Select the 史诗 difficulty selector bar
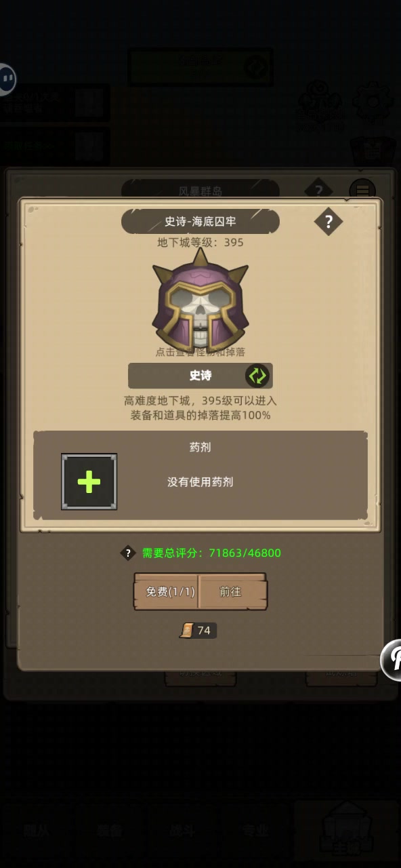The width and height of the screenshot is (401, 868). click(x=200, y=376)
